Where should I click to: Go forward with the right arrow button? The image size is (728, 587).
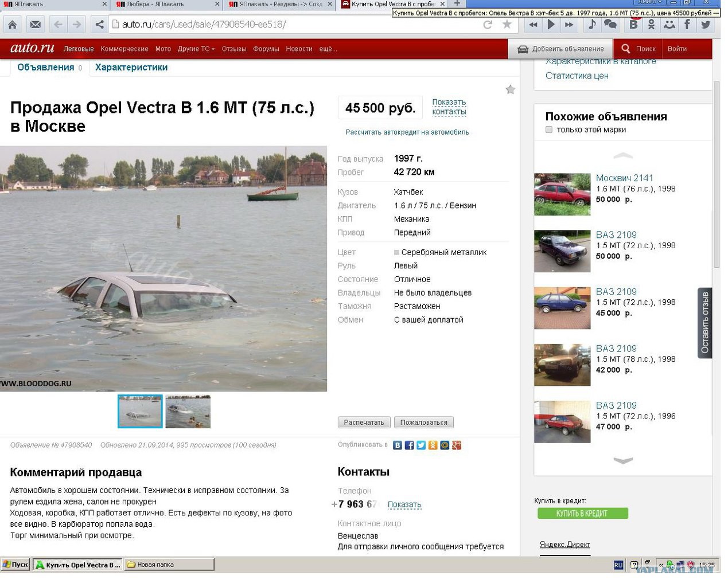(x=77, y=25)
